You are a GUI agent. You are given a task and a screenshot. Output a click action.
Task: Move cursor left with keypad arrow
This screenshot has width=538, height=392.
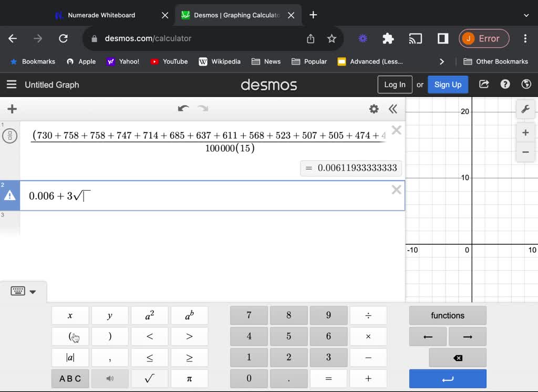[x=428, y=337]
